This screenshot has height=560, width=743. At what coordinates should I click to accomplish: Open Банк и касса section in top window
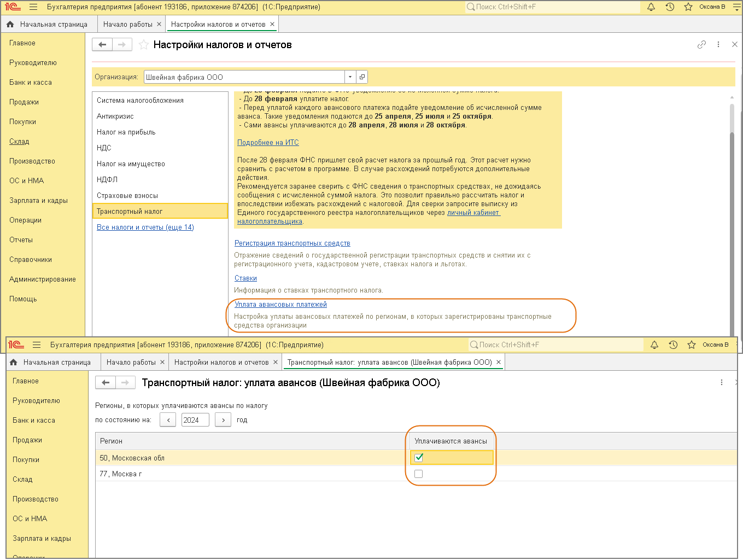pyautogui.click(x=31, y=83)
